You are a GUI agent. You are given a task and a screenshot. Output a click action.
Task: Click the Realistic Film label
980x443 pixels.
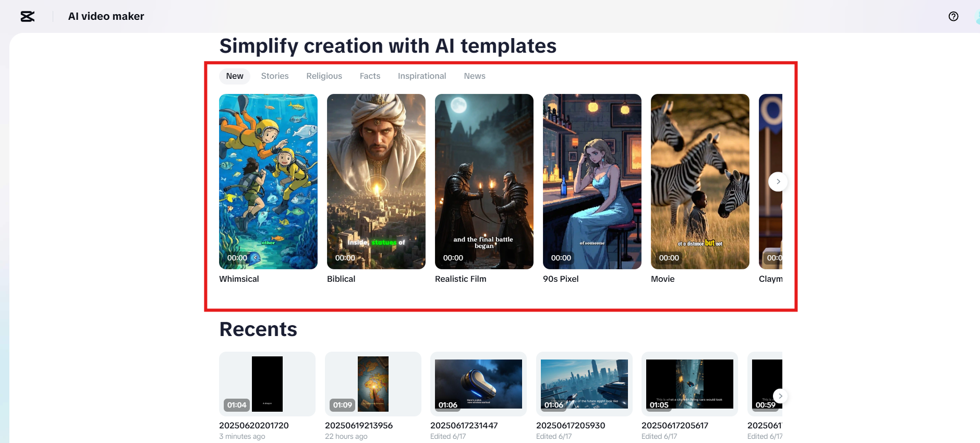coord(461,279)
